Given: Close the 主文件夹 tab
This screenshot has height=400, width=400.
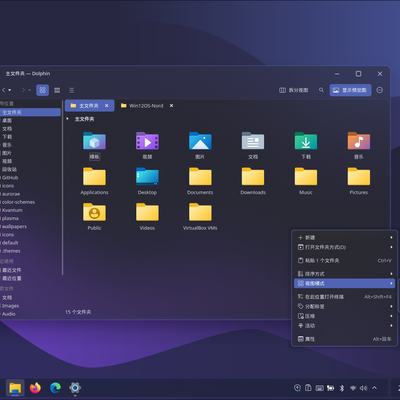Looking at the screenshot, I should click(x=107, y=106).
